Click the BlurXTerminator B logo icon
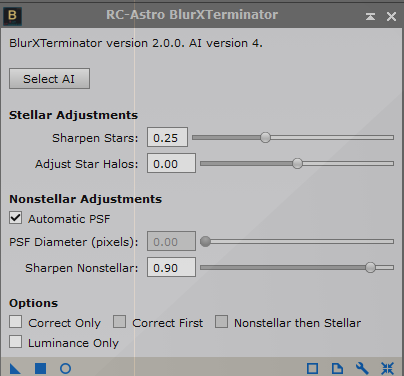Viewport: 404px width, 376px height. click(12, 16)
